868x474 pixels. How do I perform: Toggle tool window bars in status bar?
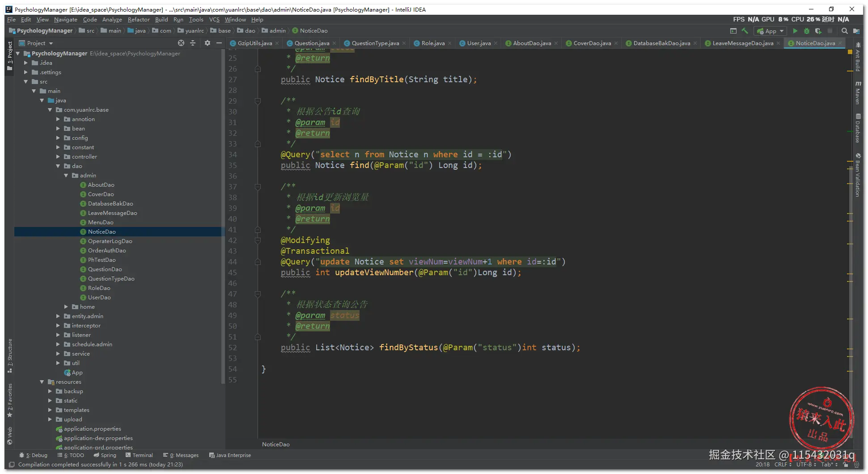[x=11, y=465]
